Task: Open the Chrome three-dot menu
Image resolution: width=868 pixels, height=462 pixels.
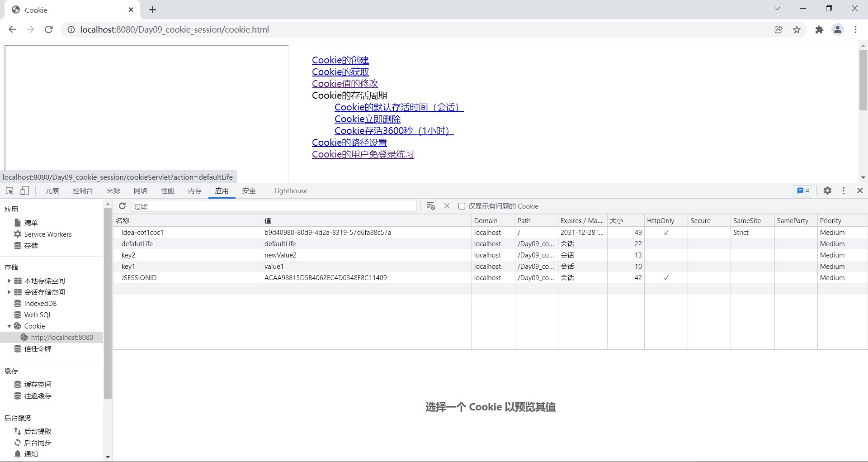Action: tap(855, 29)
